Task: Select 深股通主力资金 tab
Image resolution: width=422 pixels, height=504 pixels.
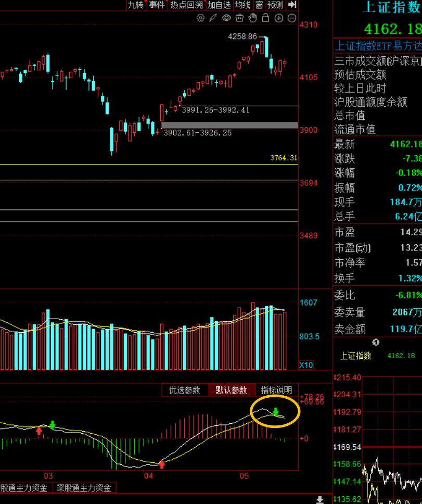Action: click(x=84, y=488)
